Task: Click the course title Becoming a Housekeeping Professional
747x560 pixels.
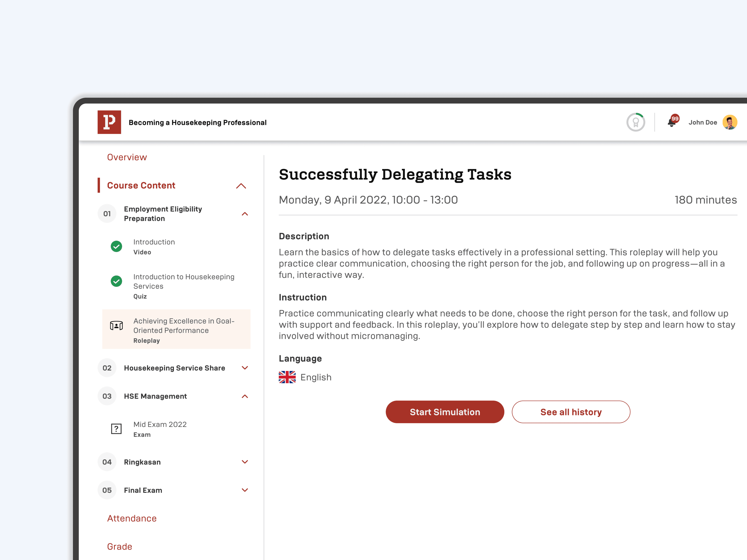Action: 198,122
